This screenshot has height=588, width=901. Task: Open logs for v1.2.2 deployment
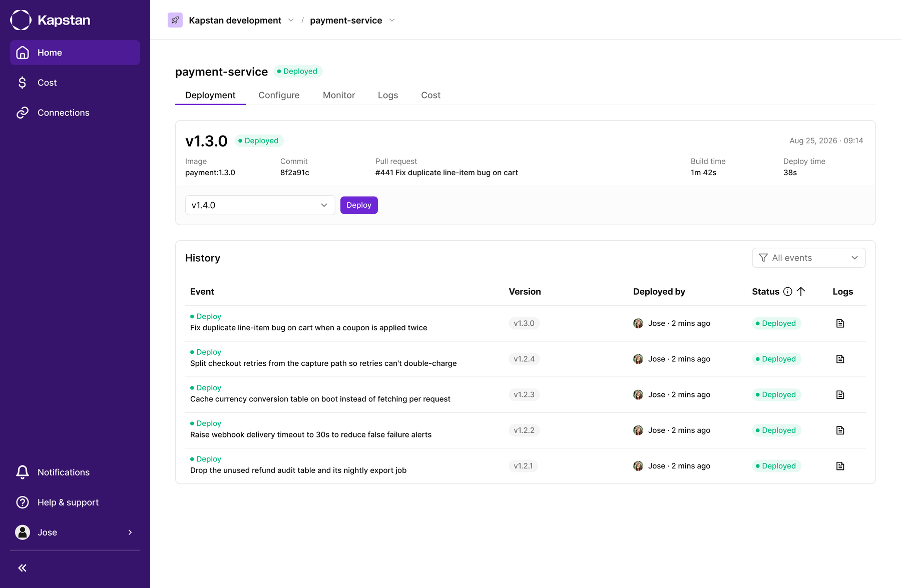pyautogui.click(x=840, y=430)
